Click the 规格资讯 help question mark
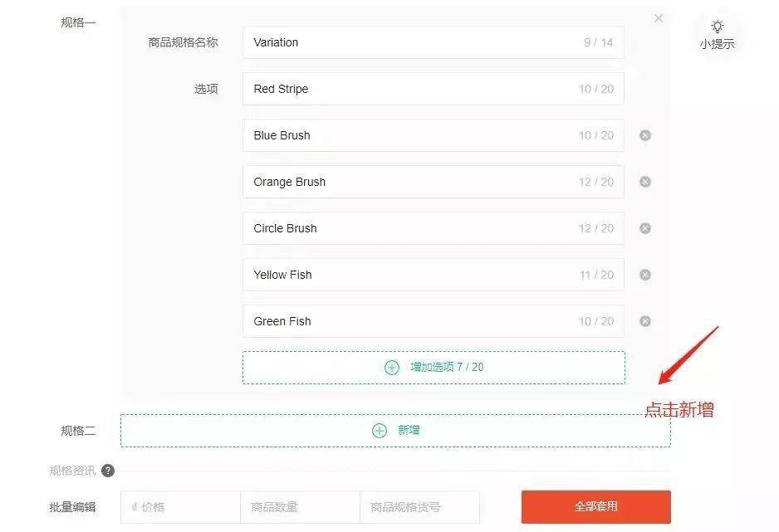 click(108, 471)
